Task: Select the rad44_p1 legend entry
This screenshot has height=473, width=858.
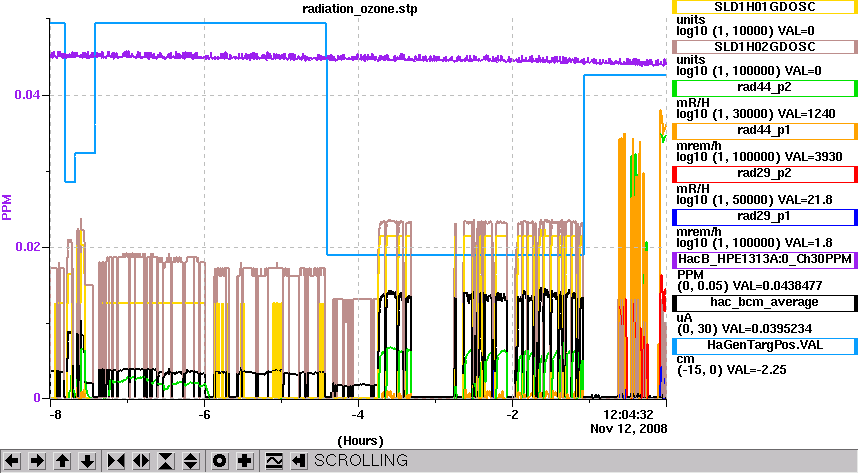Action: pos(764,130)
